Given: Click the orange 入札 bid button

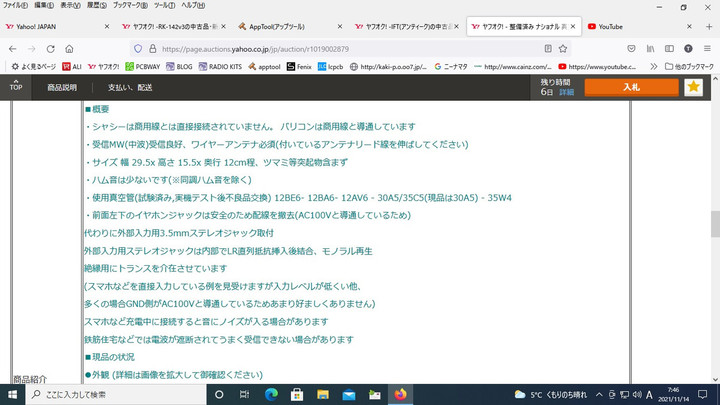Looking at the screenshot, I should coord(631,87).
